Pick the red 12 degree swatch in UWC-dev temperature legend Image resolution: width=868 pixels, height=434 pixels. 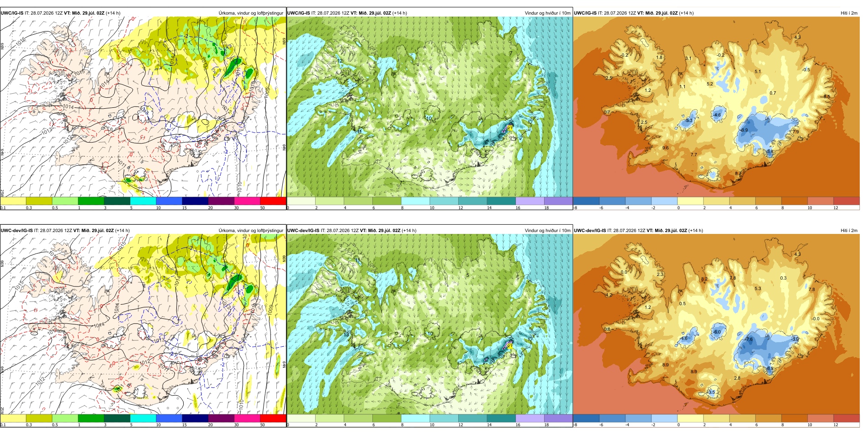pos(847,418)
